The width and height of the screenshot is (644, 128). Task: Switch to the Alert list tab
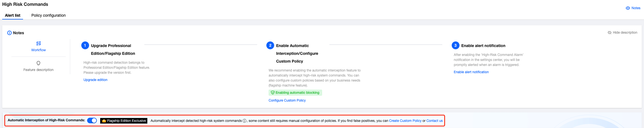click(x=12, y=15)
